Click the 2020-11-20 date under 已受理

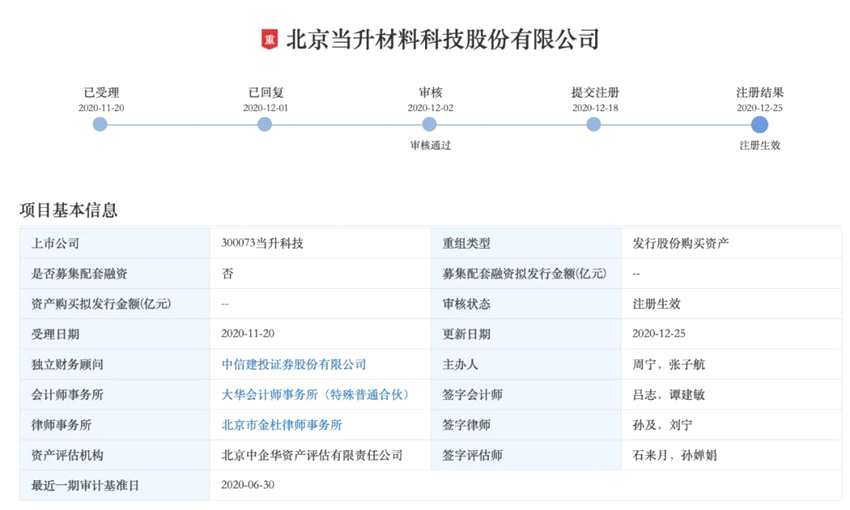coord(101,108)
